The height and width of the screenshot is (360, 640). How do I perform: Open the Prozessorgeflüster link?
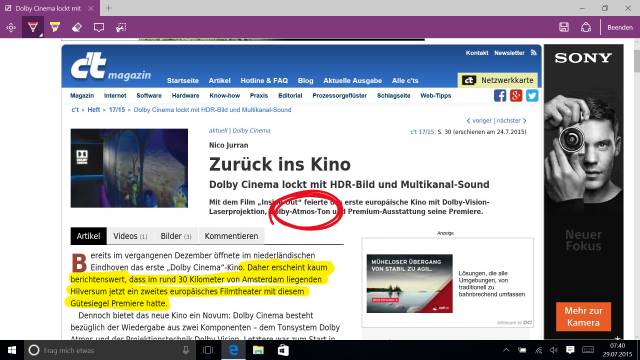tap(340, 96)
